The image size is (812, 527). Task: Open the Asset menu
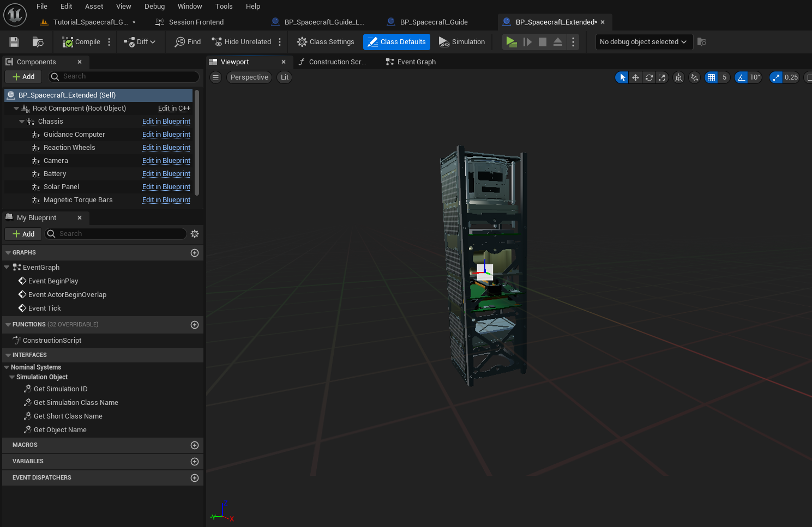click(x=94, y=7)
